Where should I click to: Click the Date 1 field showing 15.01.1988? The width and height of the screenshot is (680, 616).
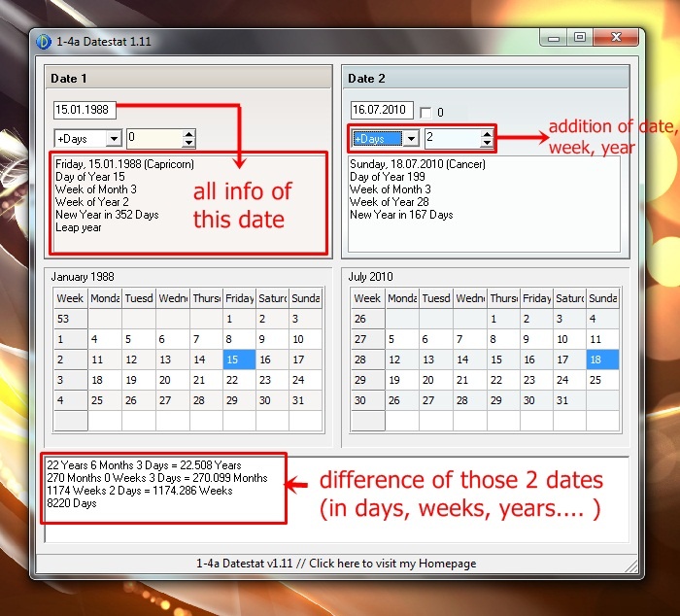click(85, 110)
